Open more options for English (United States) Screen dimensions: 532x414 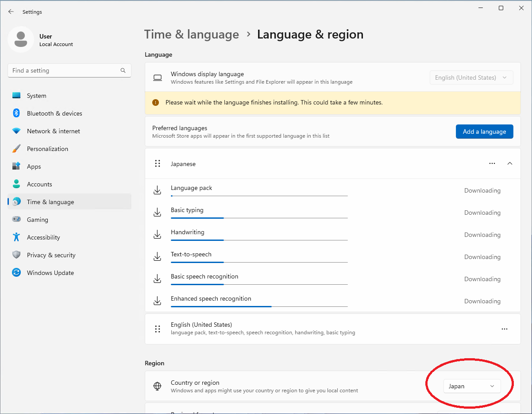click(505, 329)
